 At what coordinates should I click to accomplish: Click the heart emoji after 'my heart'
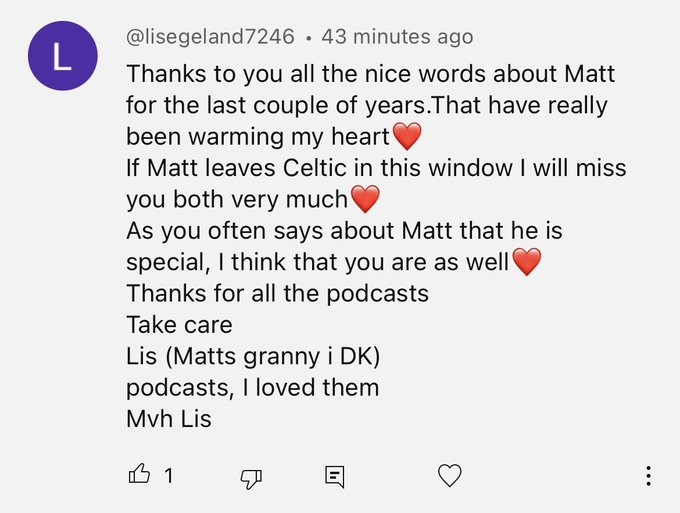[x=406, y=136]
